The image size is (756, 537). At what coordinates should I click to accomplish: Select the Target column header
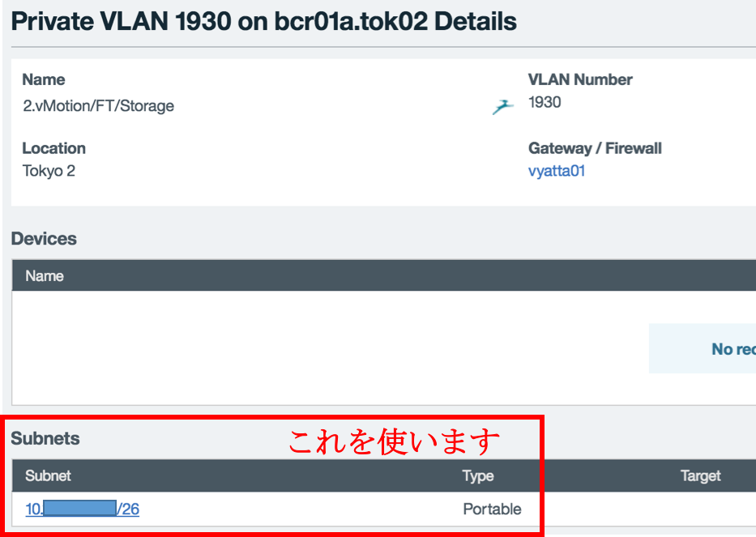[x=700, y=476]
